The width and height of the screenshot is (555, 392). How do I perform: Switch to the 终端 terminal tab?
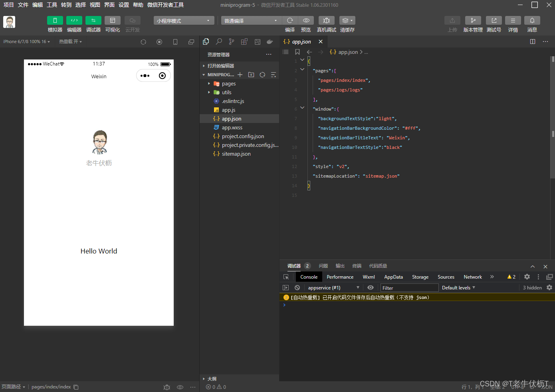[357, 266]
